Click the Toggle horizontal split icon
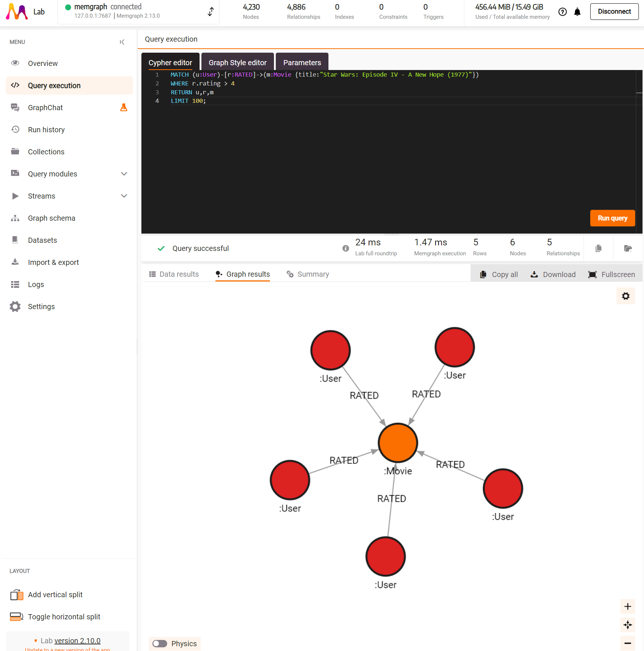The image size is (644, 651). tap(17, 617)
